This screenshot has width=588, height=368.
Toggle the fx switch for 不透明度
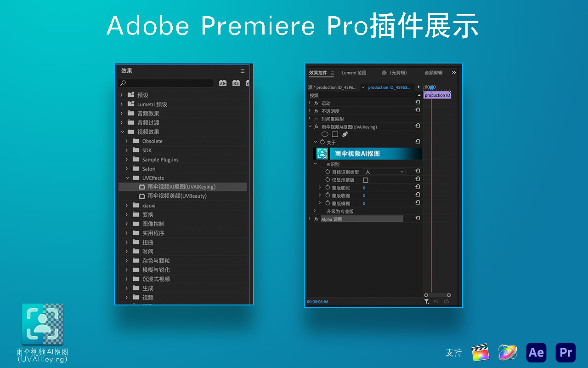(x=316, y=111)
